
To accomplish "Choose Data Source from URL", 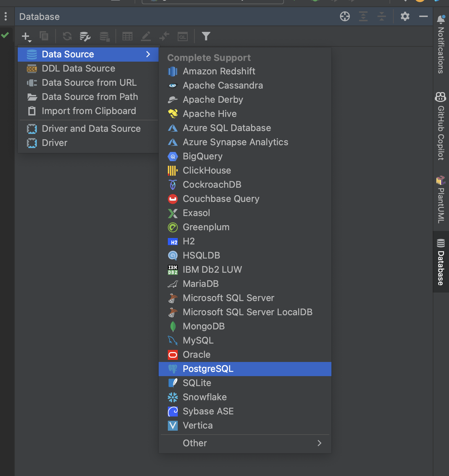I will pos(89,83).
